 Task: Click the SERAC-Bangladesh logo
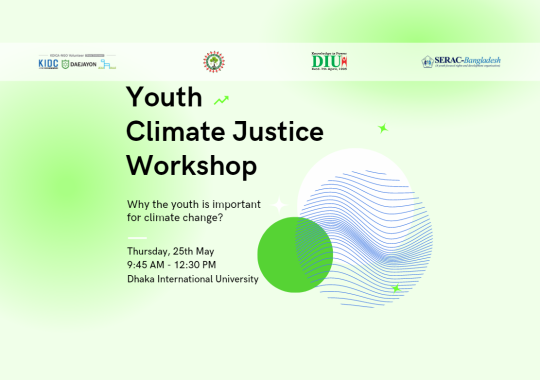click(461, 62)
